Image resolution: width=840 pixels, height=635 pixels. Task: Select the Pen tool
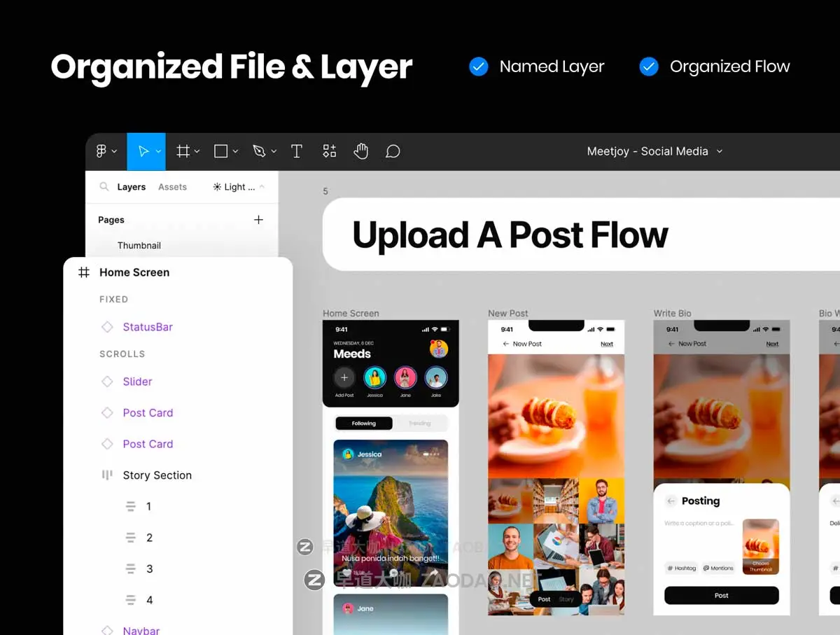coord(259,151)
